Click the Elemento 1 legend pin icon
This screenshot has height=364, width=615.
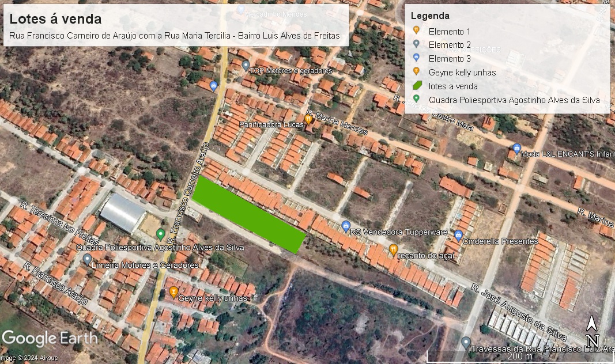[x=416, y=30]
